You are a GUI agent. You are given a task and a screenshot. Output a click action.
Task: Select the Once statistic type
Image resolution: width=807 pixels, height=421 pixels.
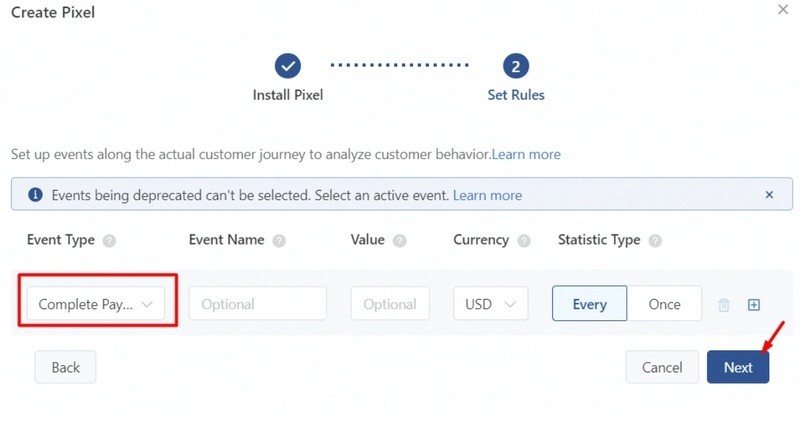[664, 304]
